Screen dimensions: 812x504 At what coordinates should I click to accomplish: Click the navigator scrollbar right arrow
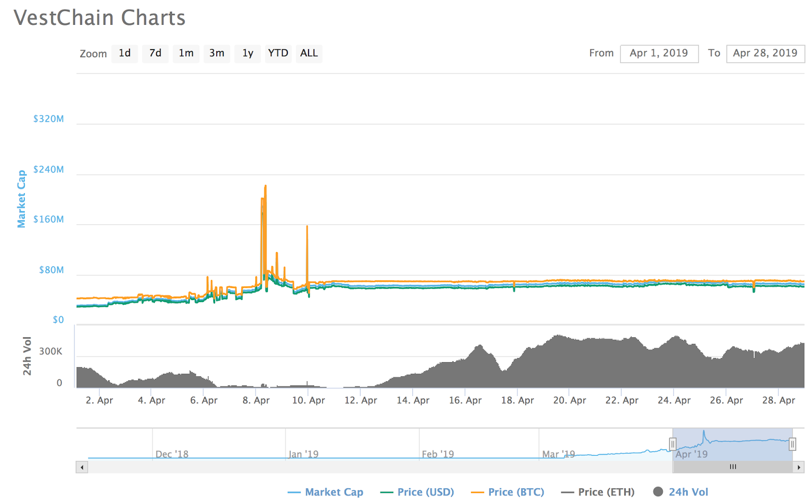tap(799, 467)
